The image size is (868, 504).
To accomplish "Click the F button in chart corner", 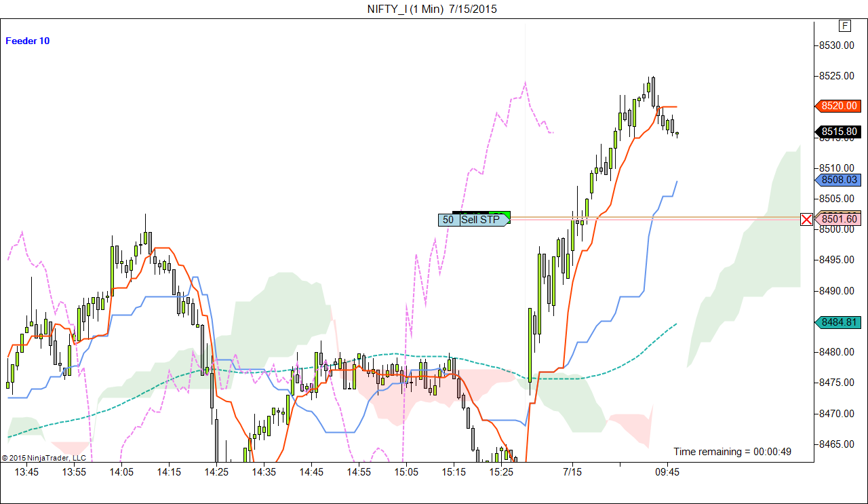I will [x=845, y=26].
